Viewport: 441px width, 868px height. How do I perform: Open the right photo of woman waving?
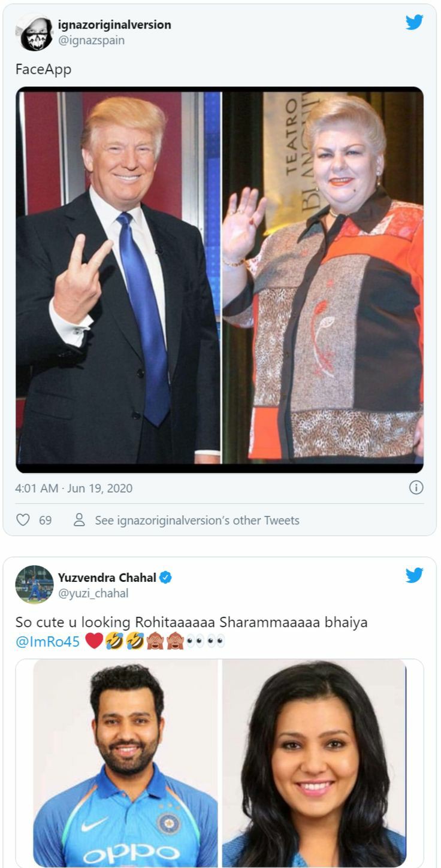click(323, 277)
